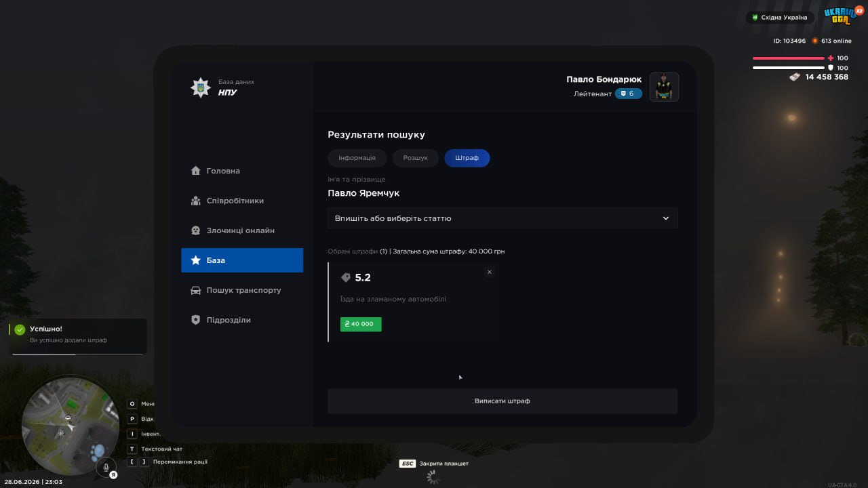This screenshot has width=868, height=488.
Task: Click the loading spinner under Закрити планшет
Action: tap(433, 477)
